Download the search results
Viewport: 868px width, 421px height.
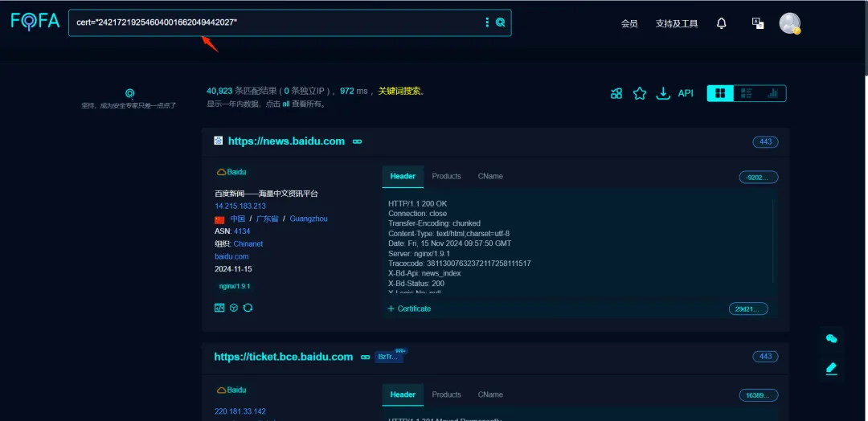click(x=662, y=93)
